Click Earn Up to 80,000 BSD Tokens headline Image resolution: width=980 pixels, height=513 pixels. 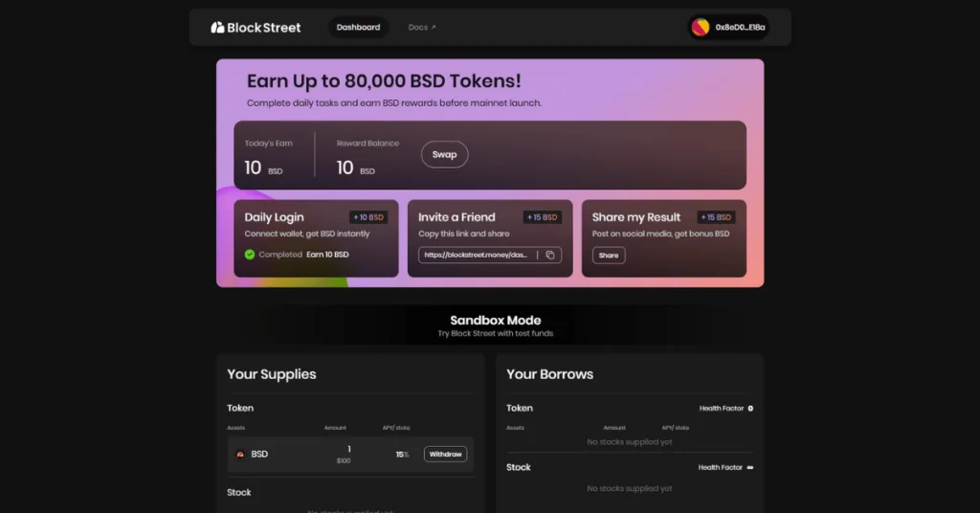click(x=384, y=80)
